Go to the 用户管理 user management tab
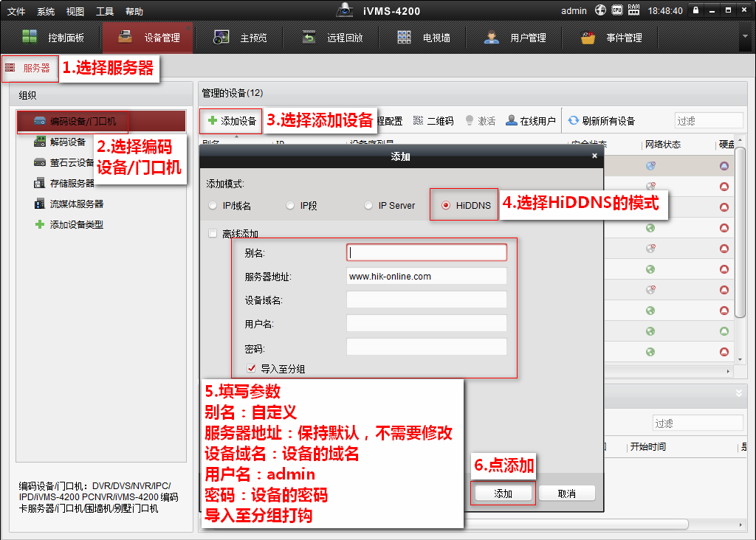The image size is (756, 540). pos(515,38)
